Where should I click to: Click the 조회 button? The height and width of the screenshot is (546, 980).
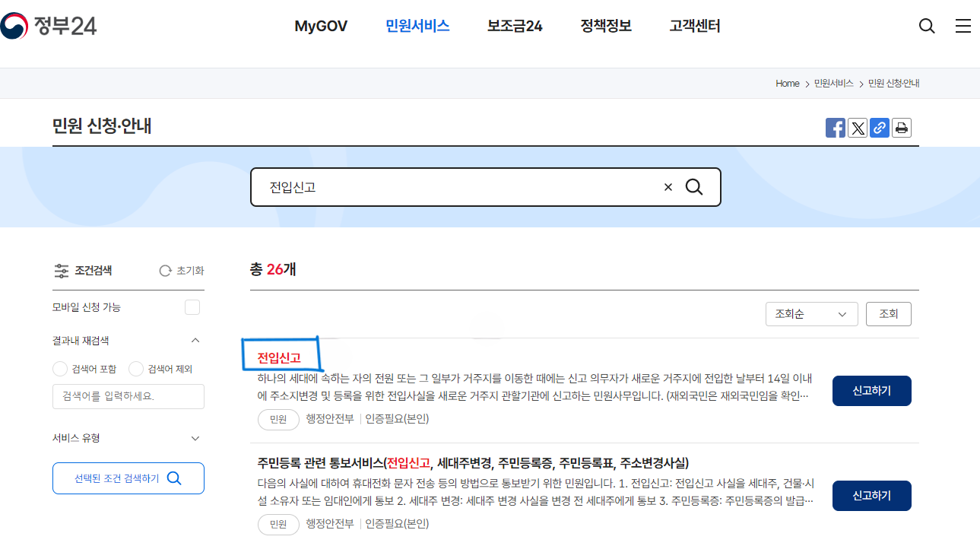(x=888, y=314)
